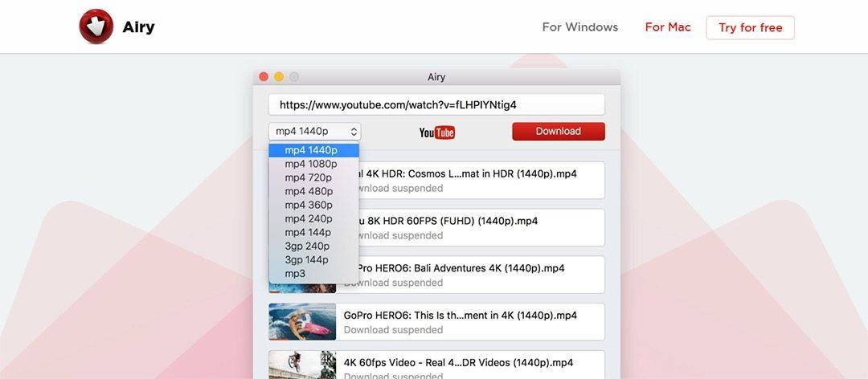Open the For Mac page

click(x=668, y=27)
